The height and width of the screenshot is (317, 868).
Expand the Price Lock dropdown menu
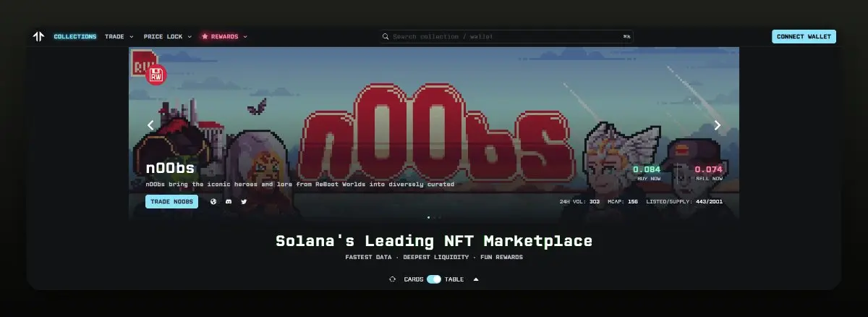[x=168, y=36]
